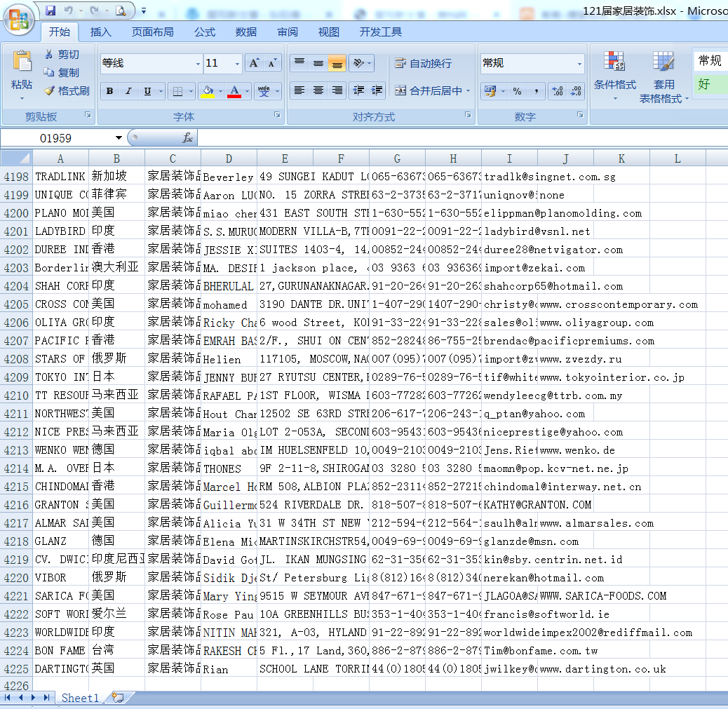Click the Merge and Center (合并后居中) button
The image size is (728, 709).
click(x=428, y=90)
